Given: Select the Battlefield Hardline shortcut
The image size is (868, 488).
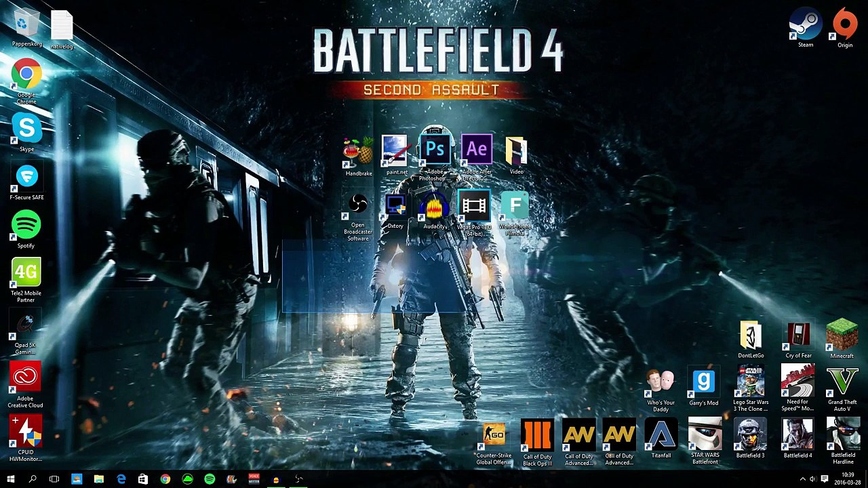Looking at the screenshot, I should (x=843, y=442).
